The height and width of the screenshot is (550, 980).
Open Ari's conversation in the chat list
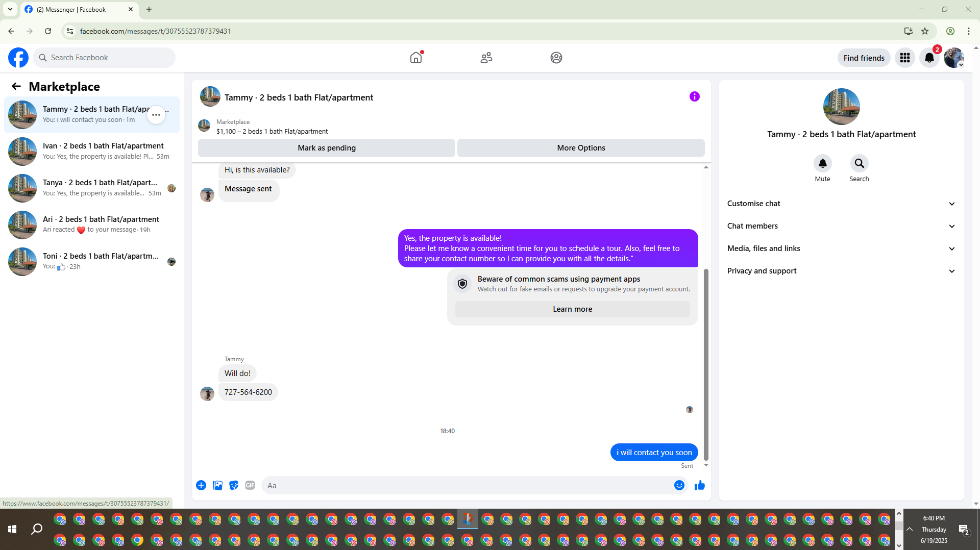click(x=92, y=225)
